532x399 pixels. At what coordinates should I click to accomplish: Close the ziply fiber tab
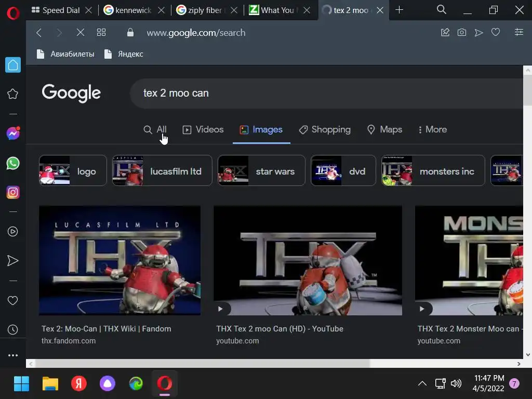pyautogui.click(x=234, y=10)
